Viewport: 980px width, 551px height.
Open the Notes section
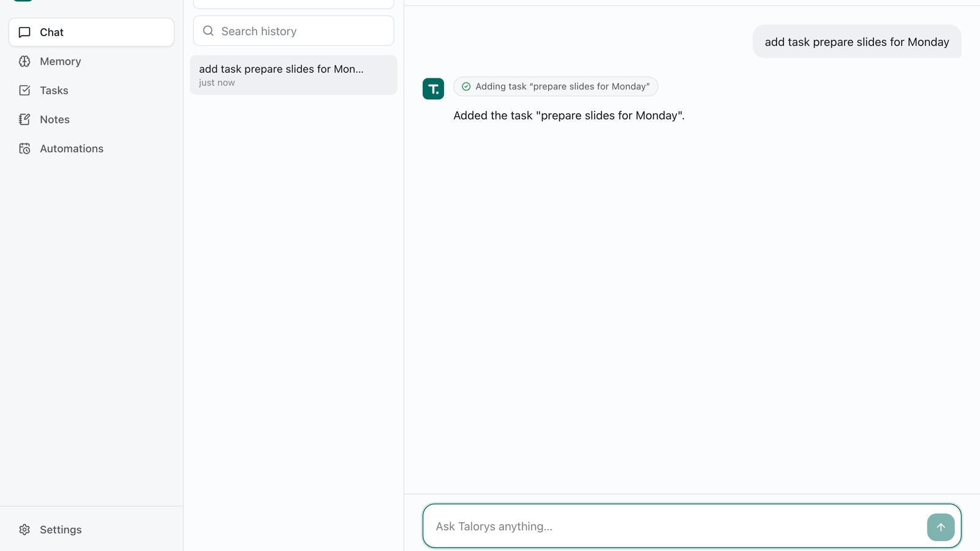click(91, 119)
